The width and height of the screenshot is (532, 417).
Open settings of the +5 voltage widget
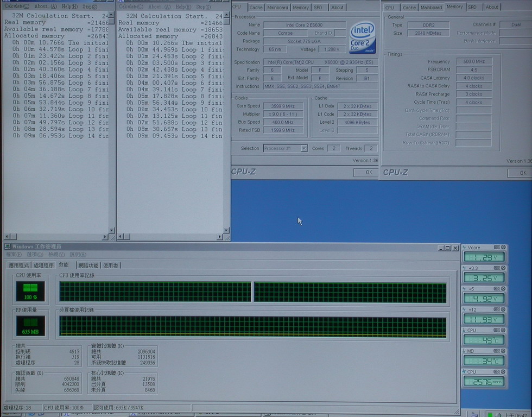click(497, 289)
